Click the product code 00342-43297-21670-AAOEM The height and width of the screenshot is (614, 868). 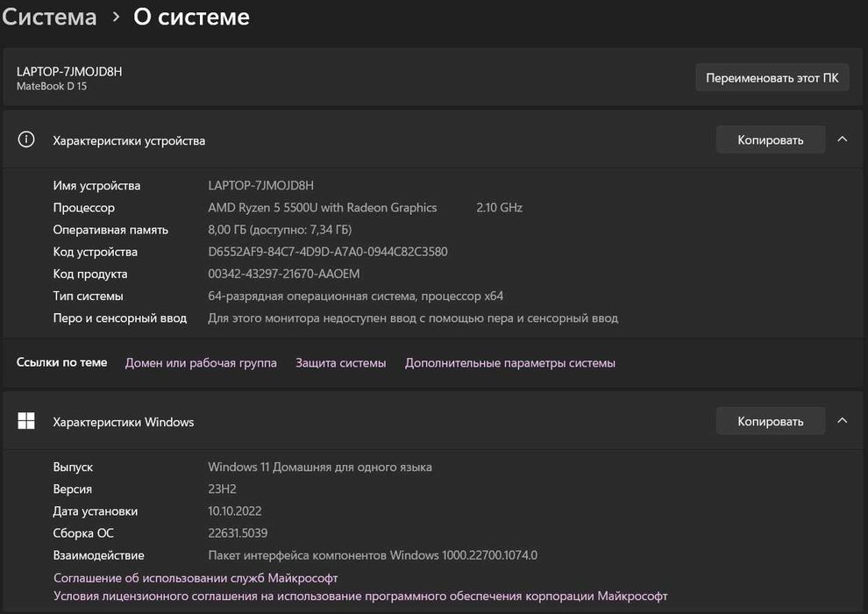(x=283, y=274)
